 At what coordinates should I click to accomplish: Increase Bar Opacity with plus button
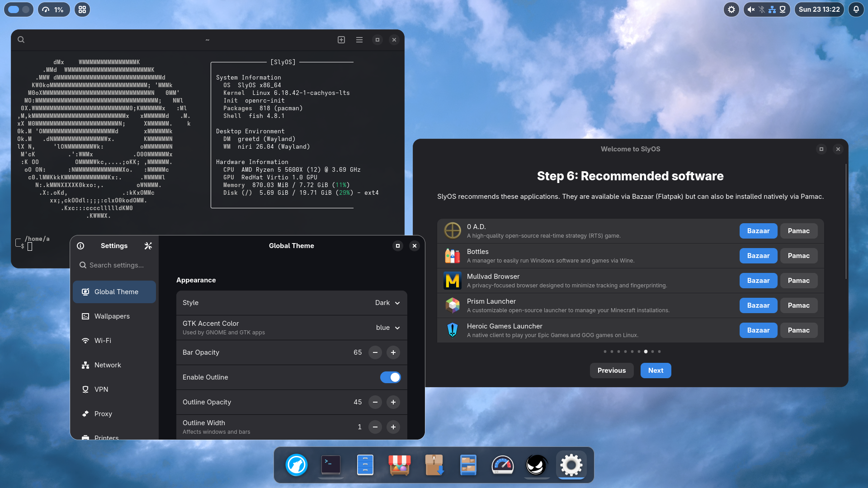coord(393,352)
